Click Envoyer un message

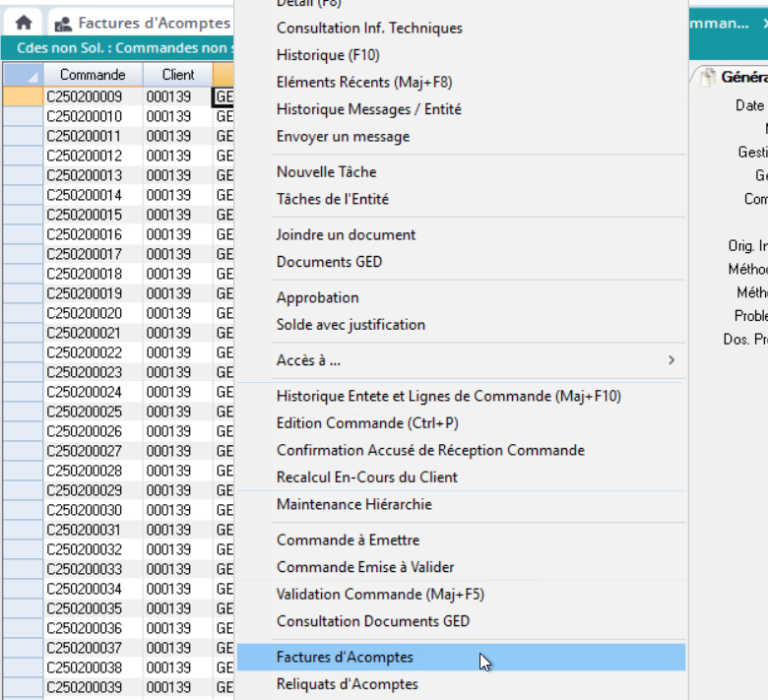[x=343, y=137]
